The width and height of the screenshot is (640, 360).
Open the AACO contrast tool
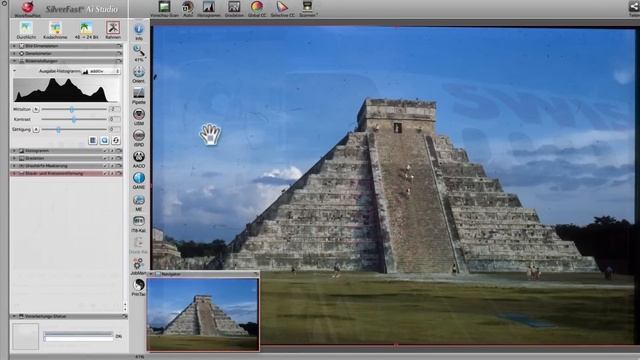click(x=139, y=157)
